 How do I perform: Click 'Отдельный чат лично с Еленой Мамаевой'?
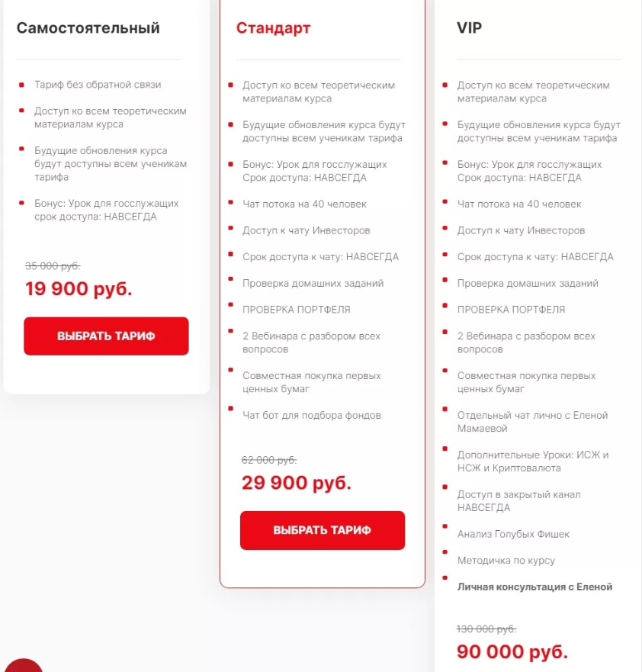[x=532, y=422]
